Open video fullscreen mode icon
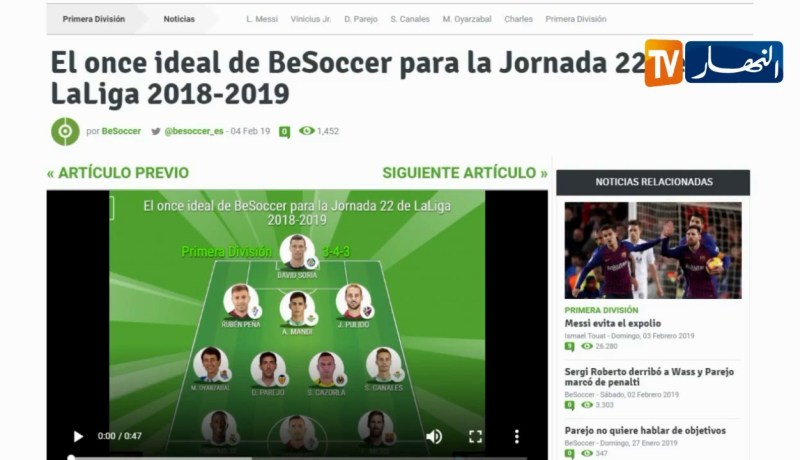Image resolution: width=800 pixels, height=460 pixels. (476, 437)
